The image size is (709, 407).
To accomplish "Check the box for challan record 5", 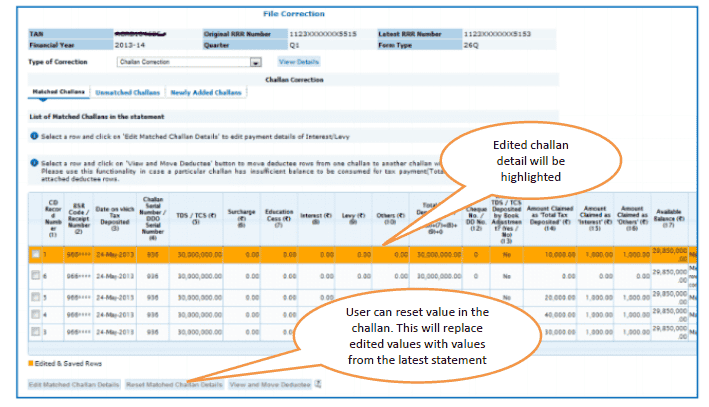I will pyautogui.click(x=35, y=297).
